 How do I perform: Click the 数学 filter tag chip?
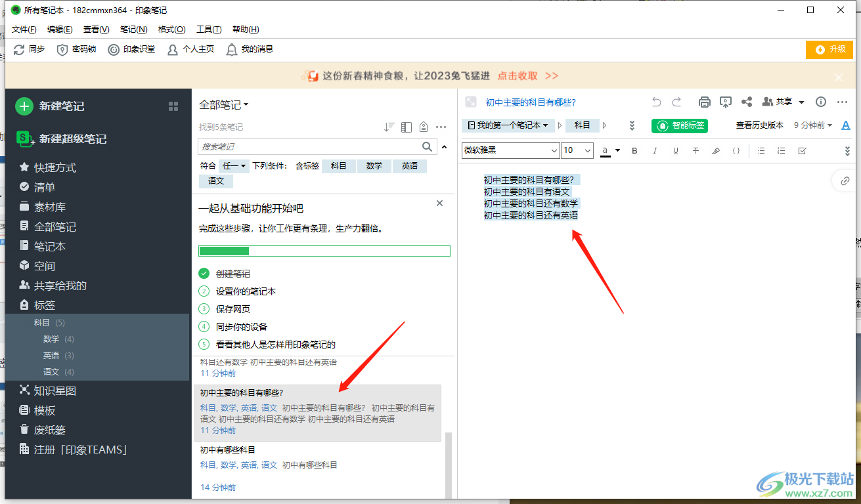pos(374,166)
